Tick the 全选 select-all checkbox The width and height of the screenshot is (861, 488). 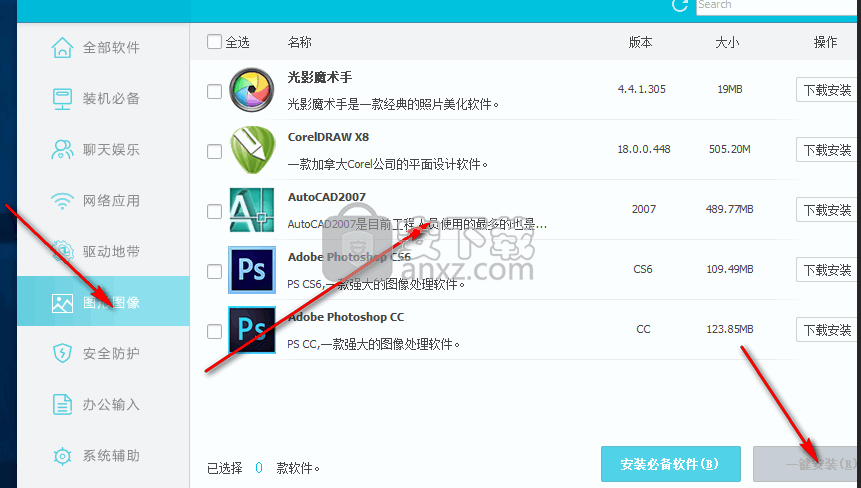point(214,42)
